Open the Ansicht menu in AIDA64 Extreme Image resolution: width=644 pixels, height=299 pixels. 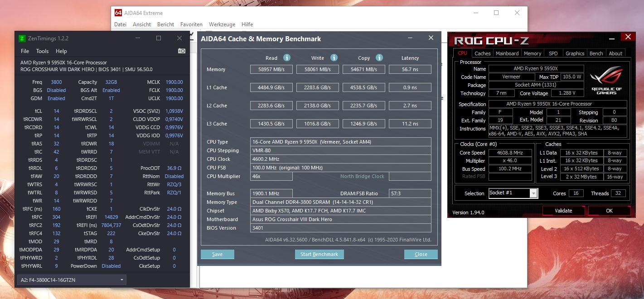point(142,24)
